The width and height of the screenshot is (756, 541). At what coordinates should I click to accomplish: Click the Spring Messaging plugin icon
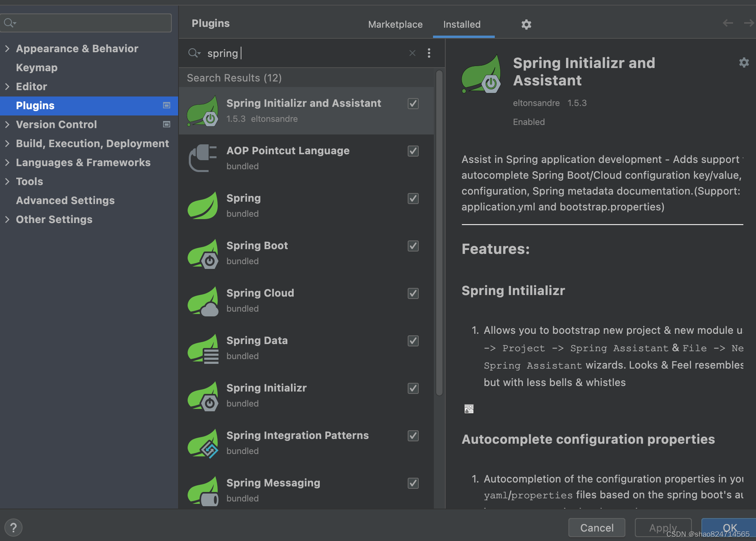click(x=203, y=490)
